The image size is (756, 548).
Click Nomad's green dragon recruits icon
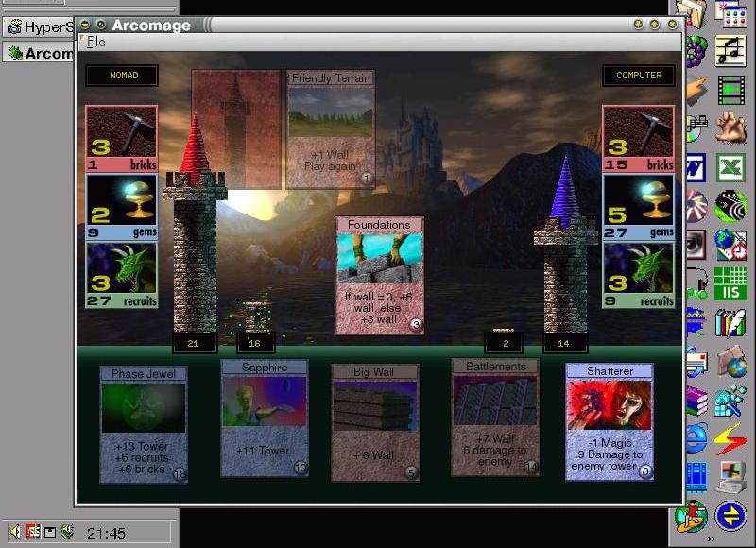tap(122, 269)
